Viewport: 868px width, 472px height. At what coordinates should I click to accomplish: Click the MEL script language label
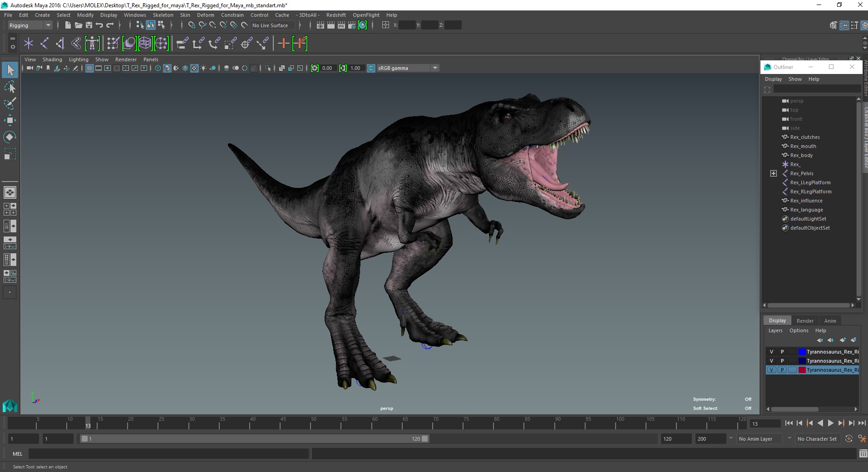point(17,453)
